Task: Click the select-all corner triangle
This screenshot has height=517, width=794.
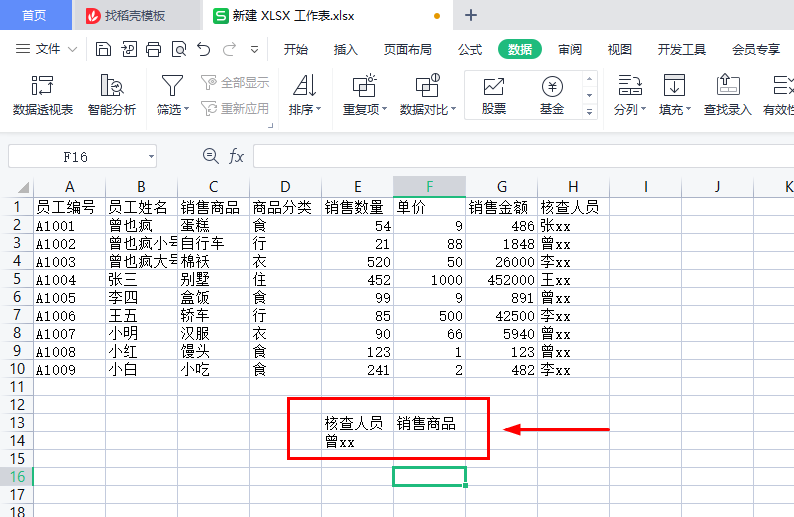Action: (23, 188)
